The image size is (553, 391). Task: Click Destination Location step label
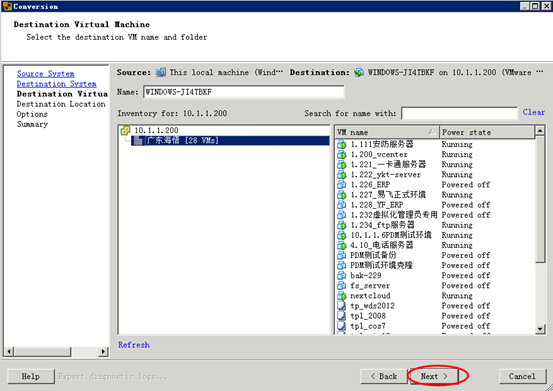coord(61,104)
